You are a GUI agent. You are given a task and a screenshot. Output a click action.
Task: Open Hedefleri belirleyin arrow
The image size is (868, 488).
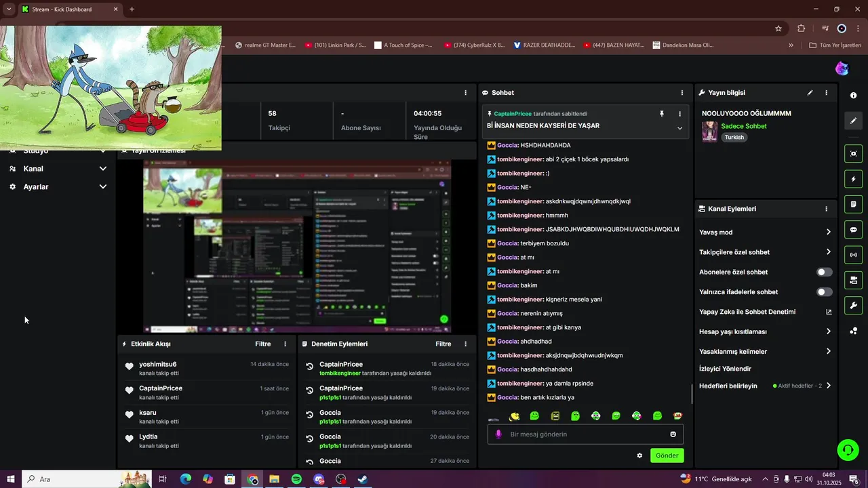(828, 386)
